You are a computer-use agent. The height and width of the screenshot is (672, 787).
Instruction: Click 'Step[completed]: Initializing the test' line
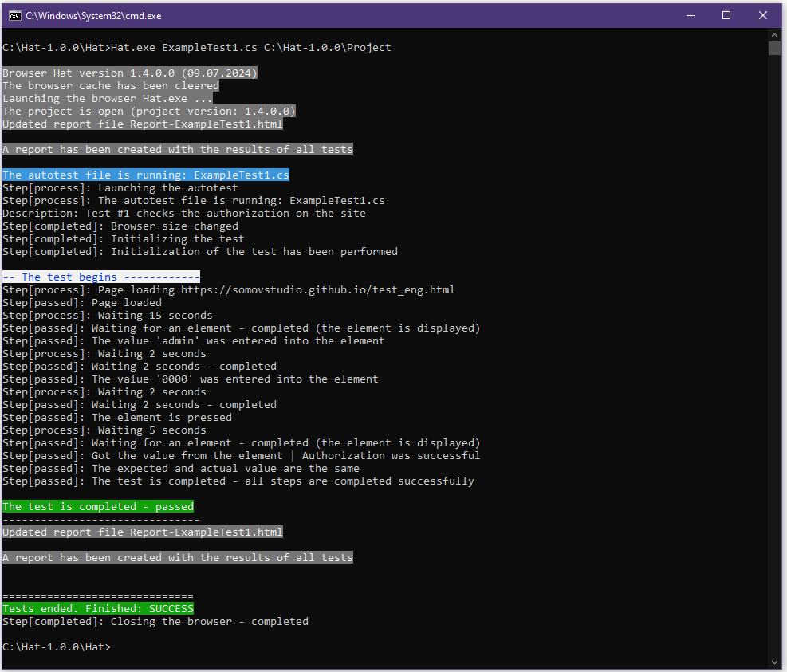124,239
